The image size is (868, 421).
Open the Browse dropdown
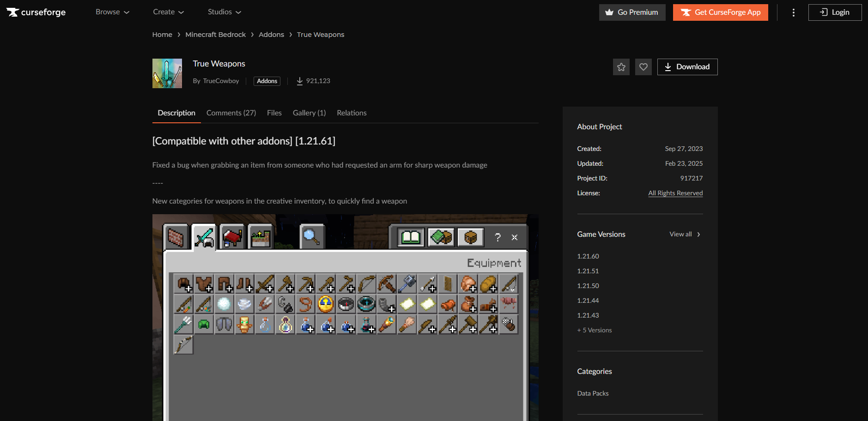[111, 12]
